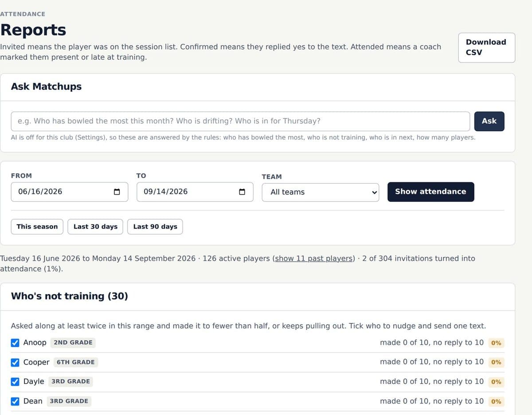Click the Who's not training (30) heading
Image resolution: width=532 pixels, height=415 pixels.
pos(70,296)
